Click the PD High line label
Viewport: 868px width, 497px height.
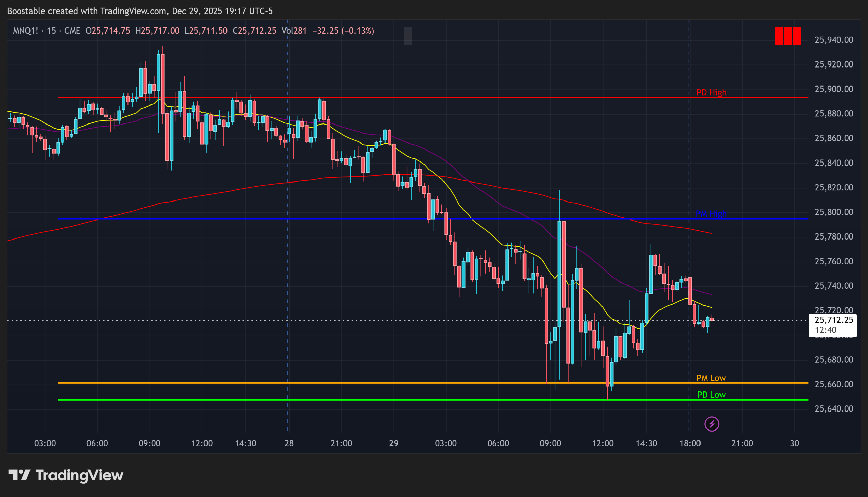coord(711,93)
